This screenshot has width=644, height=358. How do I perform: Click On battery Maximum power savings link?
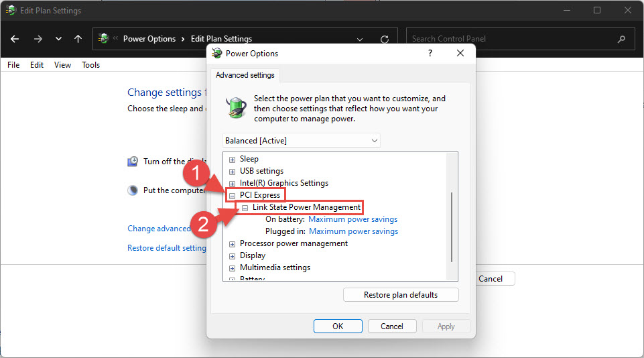(x=352, y=219)
